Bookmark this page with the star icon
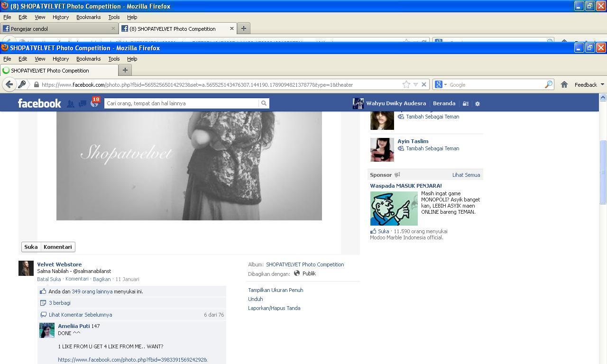This screenshot has width=607, height=364. coord(406,84)
